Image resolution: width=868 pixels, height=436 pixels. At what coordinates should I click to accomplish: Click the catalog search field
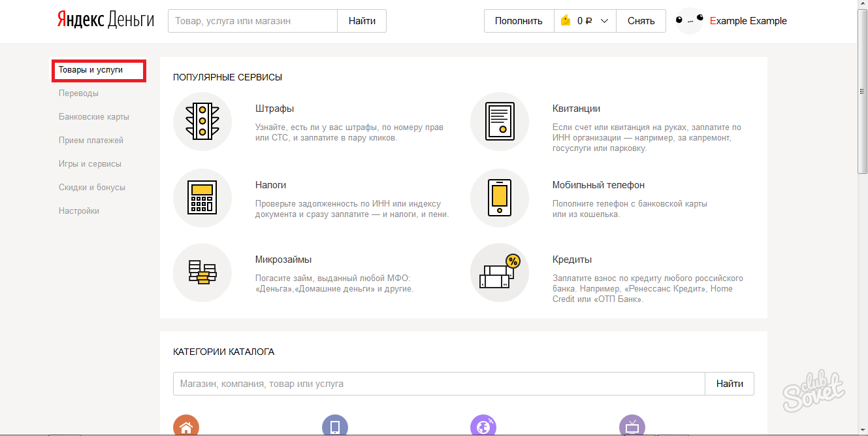438,384
